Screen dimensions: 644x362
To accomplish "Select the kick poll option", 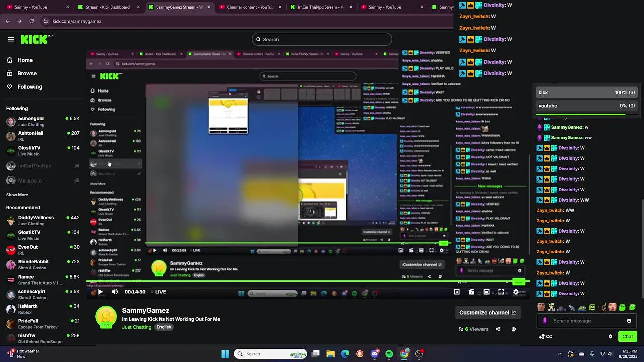I will (x=587, y=92).
